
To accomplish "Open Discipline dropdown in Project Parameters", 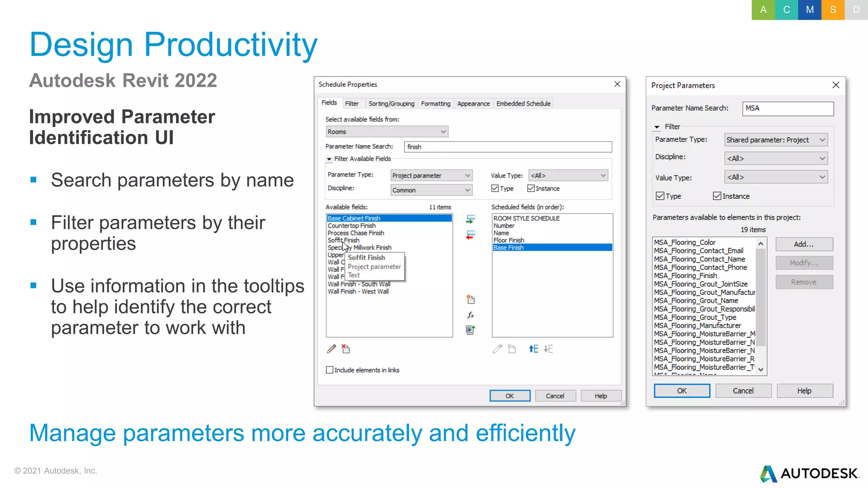I will pyautogui.click(x=776, y=158).
